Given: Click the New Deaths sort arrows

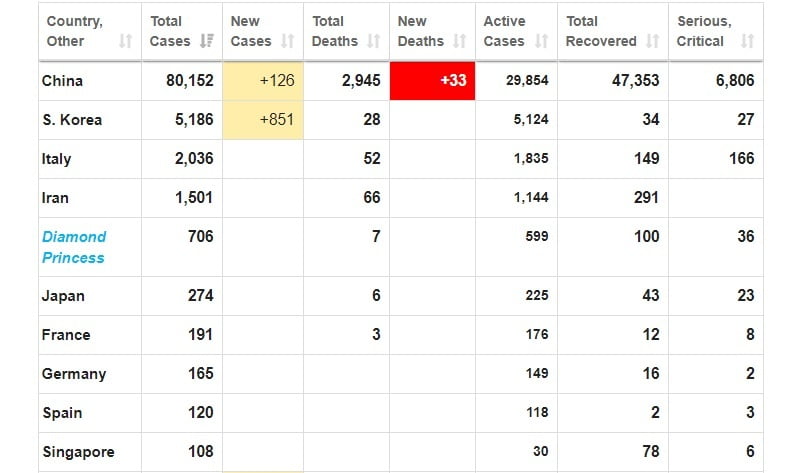Looking at the screenshot, I should click(460, 41).
